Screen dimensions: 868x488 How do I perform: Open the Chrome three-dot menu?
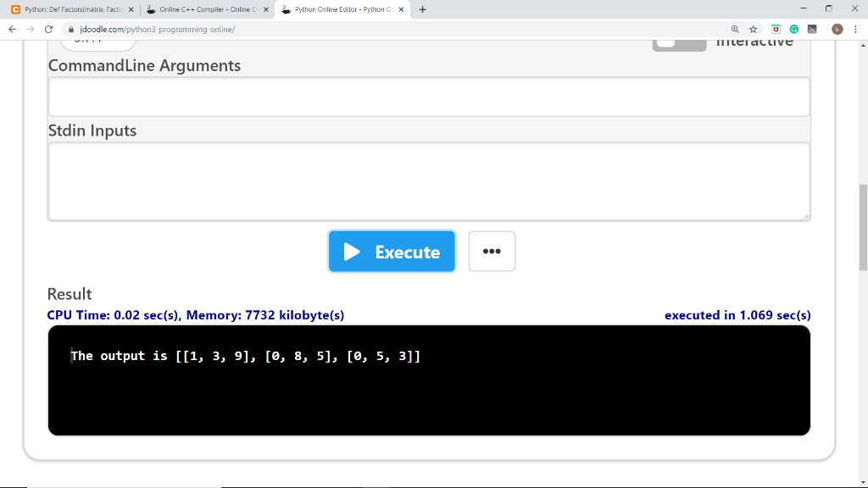[x=855, y=30]
